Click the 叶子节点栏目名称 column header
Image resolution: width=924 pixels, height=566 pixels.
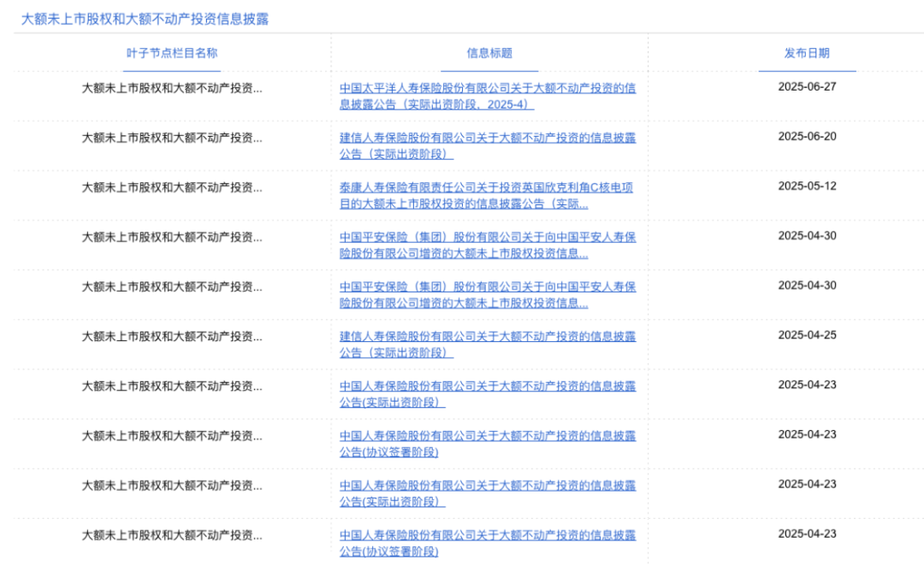[172, 53]
